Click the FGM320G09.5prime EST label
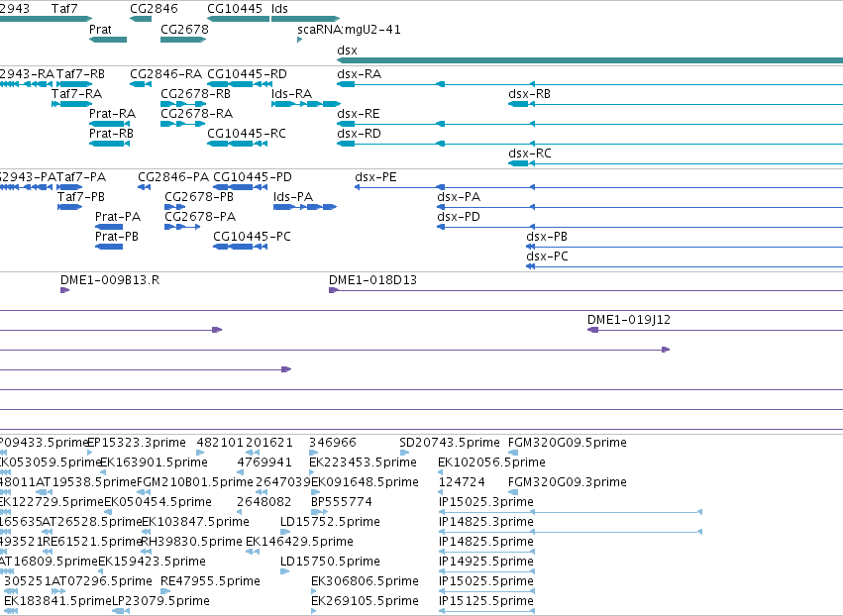This screenshot has height=616, width=843. pos(568,443)
